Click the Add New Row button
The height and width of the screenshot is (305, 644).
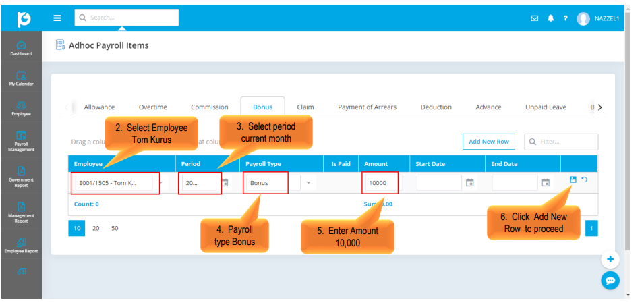(489, 142)
